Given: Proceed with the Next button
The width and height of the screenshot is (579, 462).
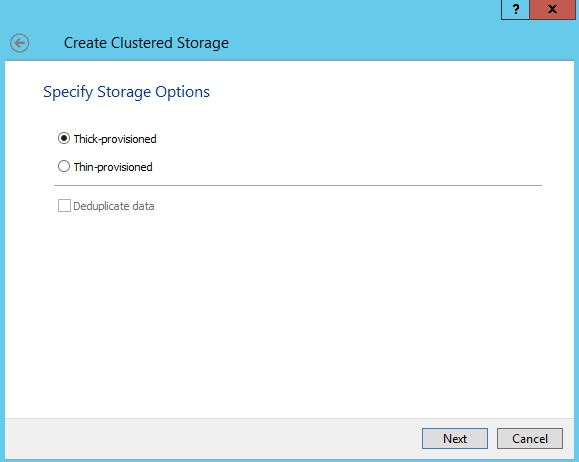Looking at the screenshot, I should (455, 438).
